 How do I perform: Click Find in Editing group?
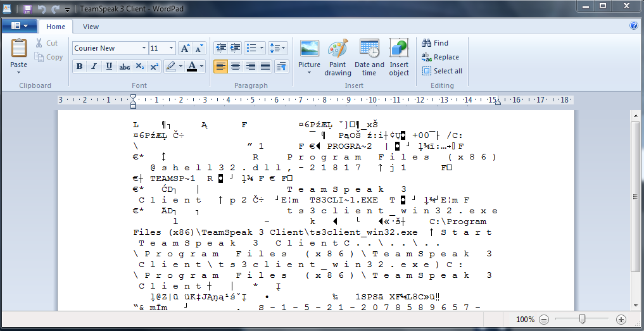pyautogui.click(x=435, y=43)
